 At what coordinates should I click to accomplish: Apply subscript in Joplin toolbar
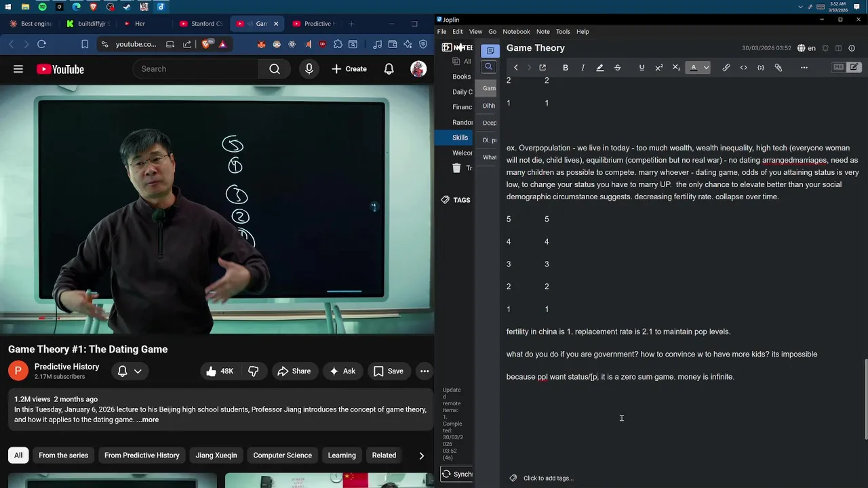click(x=676, y=68)
